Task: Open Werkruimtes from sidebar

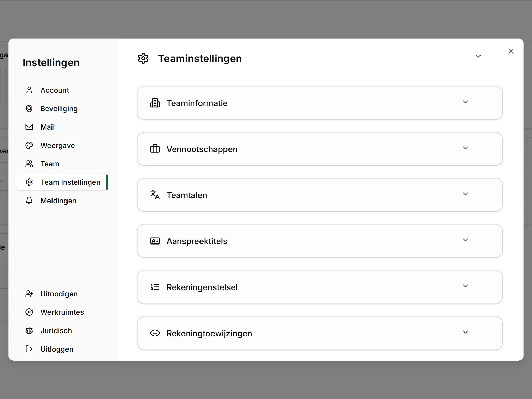Action: coord(62,312)
